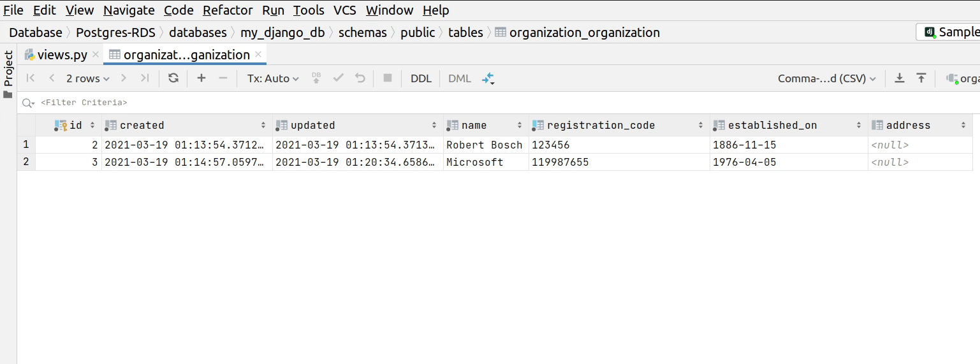
Task: Close the views.py editor tab
Action: pyautogui.click(x=96, y=55)
